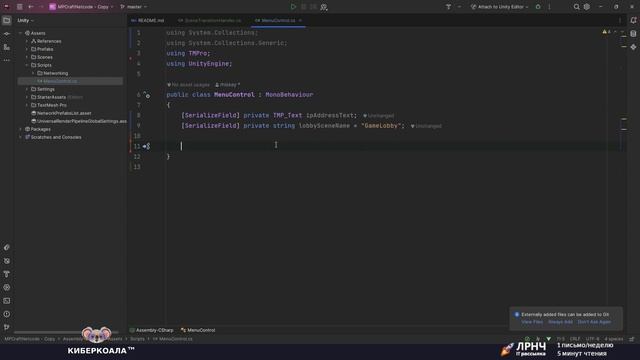Viewport: 640px width, 360px height.
Task: Expand the Packages node
Action: click(20, 129)
